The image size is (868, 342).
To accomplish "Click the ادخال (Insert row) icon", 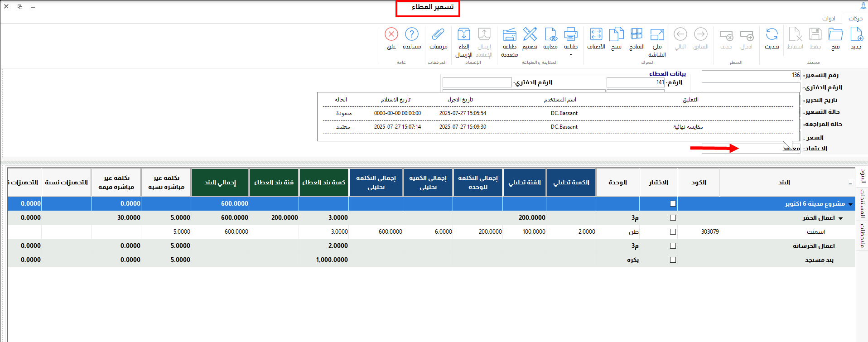I will click(x=747, y=35).
